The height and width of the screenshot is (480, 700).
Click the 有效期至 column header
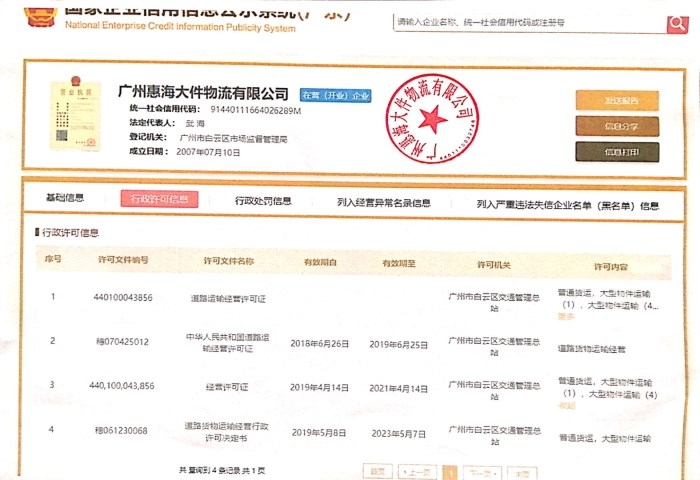click(399, 263)
